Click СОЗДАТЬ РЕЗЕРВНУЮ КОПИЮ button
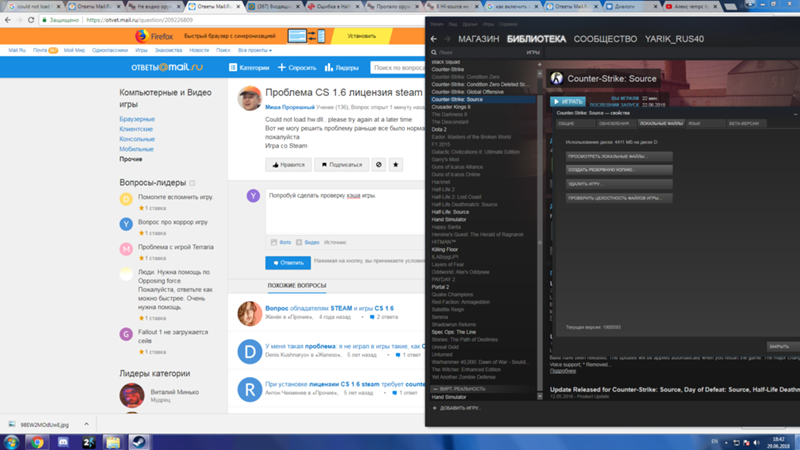Image resolution: width=800 pixels, height=450 pixels. [619, 169]
